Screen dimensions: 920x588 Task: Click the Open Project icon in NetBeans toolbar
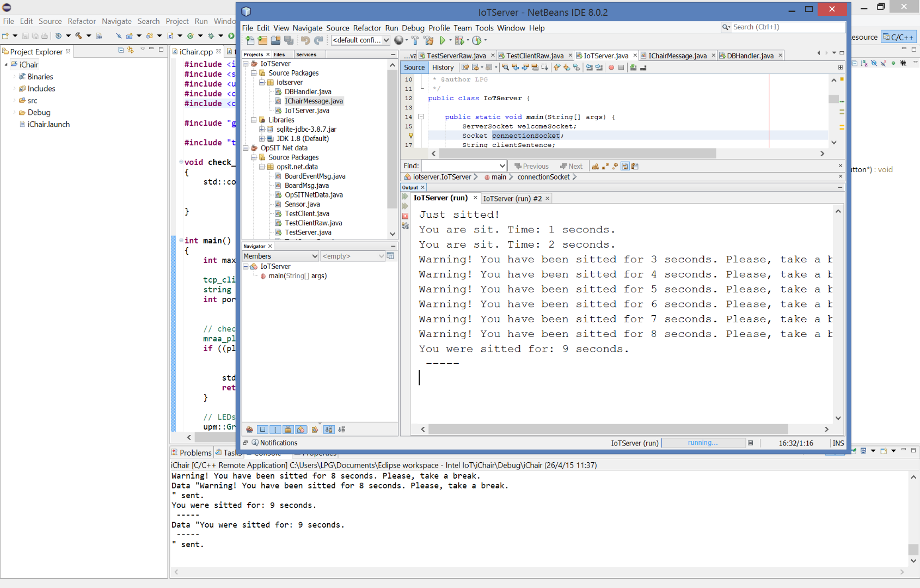coord(275,40)
